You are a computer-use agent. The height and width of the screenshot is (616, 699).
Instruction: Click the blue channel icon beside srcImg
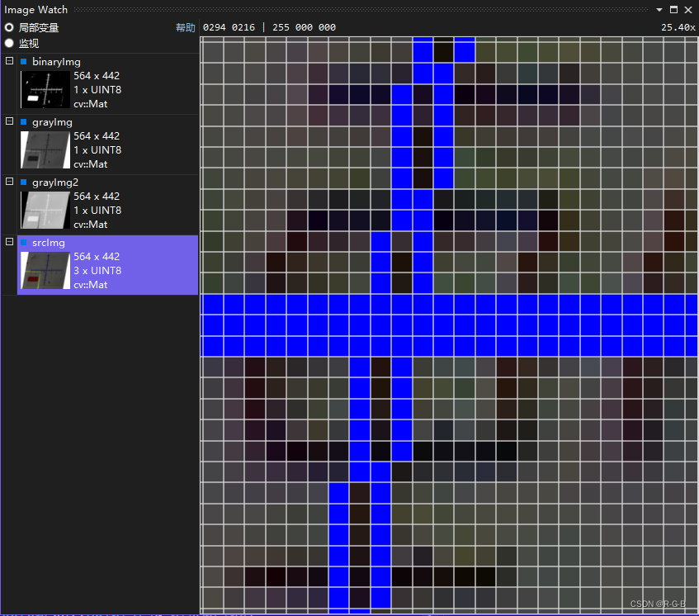click(x=24, y=242)
